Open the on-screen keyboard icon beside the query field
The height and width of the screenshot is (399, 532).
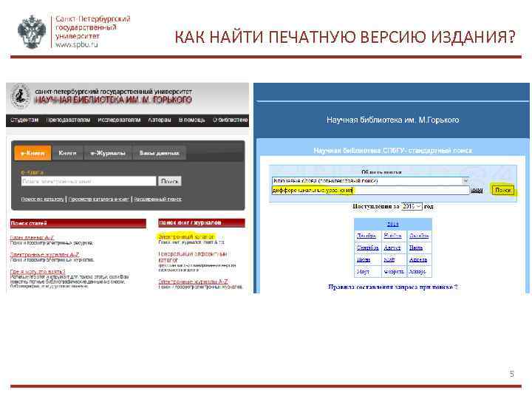tap(477, 191)
